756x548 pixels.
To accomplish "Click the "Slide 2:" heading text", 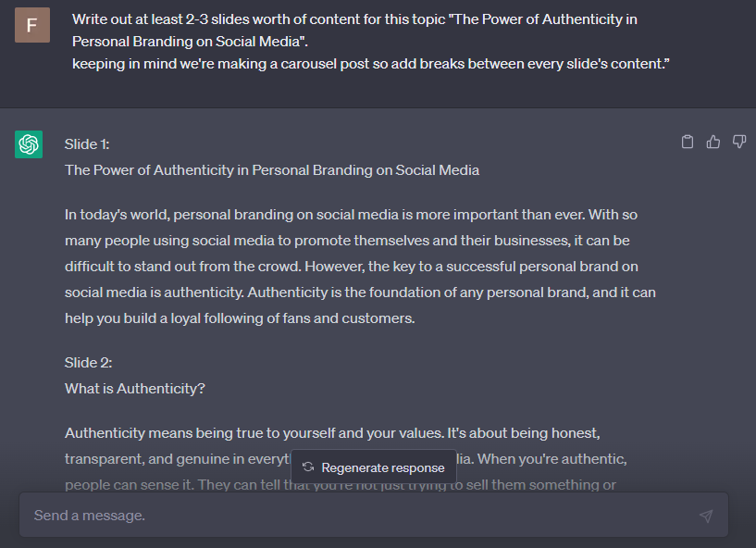I will [x=88, y=363].
